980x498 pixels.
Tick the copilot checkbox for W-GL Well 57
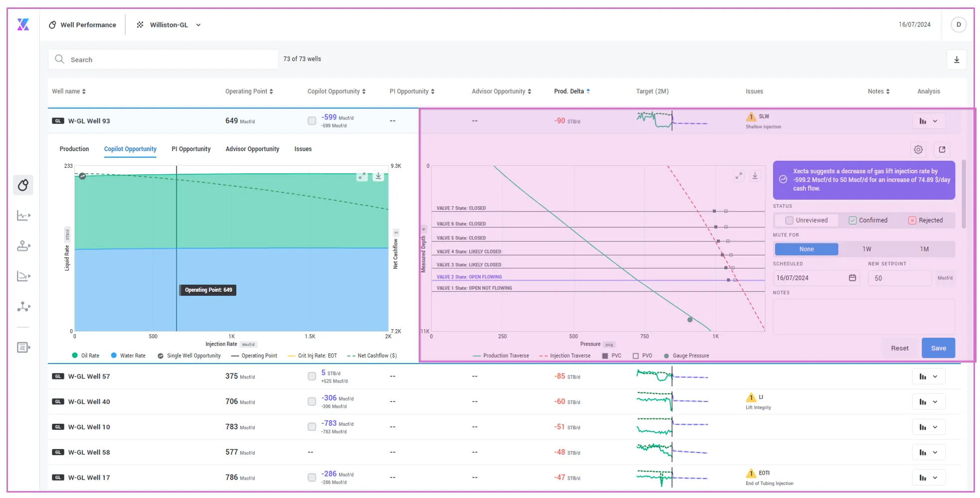(x=312, y=376)
